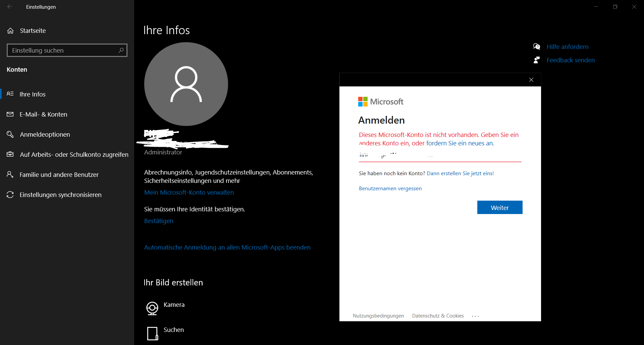Image resolution: width=644 pixels, height=345 pixels.
Task: Click the Weiter button
Action: [500, 207]
